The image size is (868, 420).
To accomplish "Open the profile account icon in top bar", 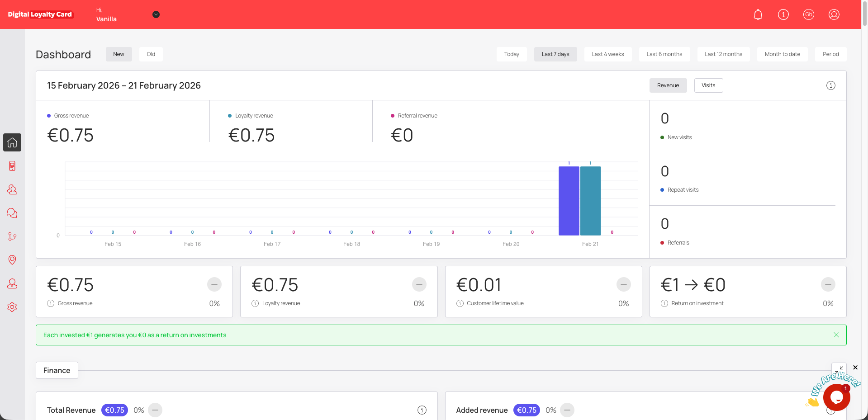I will click(x=834, y=14).
